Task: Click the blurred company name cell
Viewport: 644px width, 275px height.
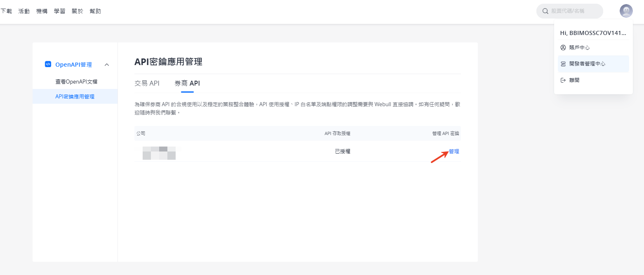Action: tap(159, 153)
